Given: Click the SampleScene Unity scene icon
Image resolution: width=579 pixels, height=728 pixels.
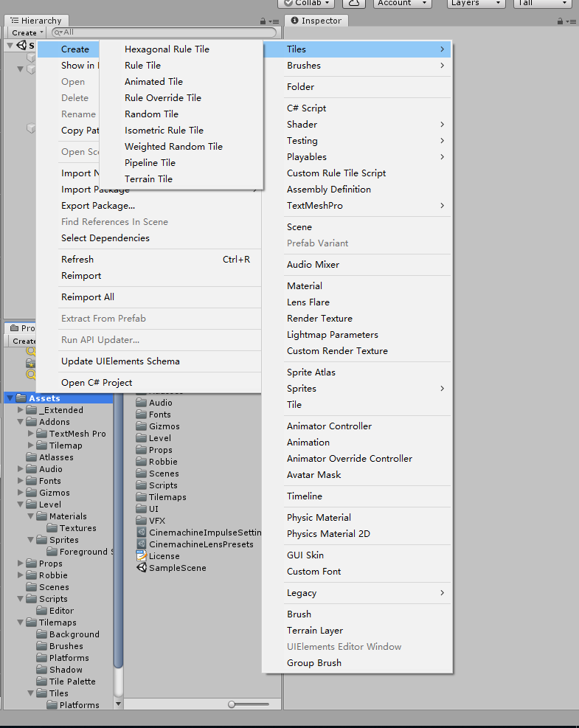Looking at the screenshot, I should point(142,568).
